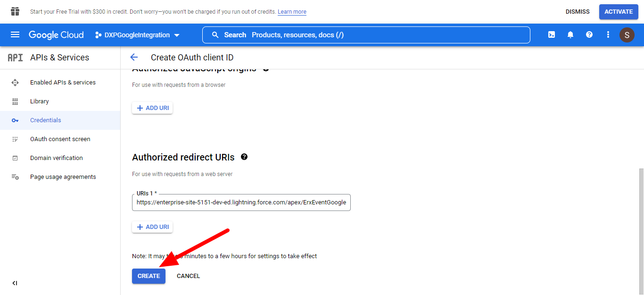Open the help question mark menu

589,35
